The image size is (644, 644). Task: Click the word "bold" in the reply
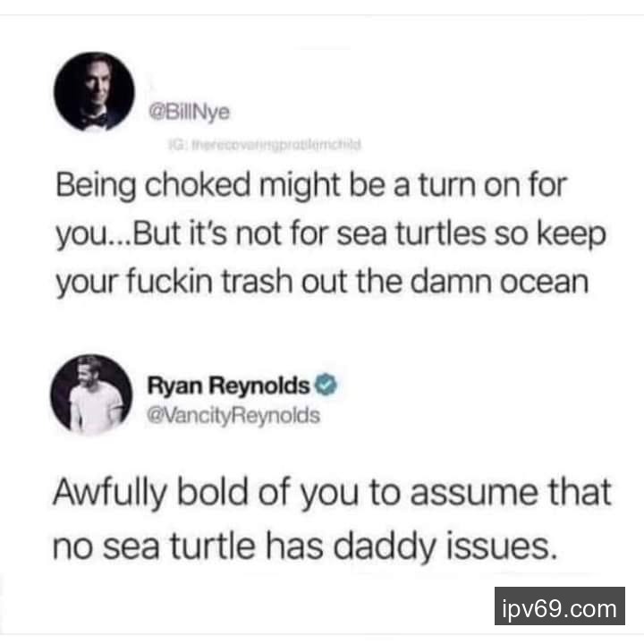click(212, 491)
